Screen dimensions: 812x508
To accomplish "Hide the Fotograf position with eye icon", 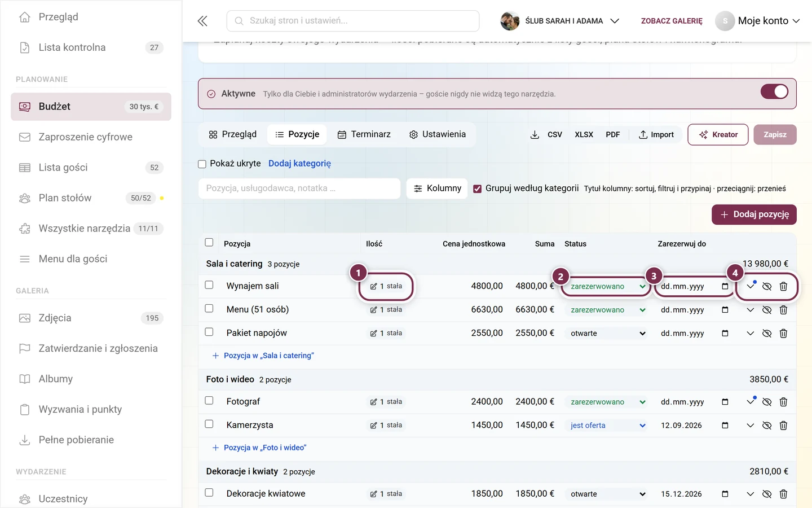I will coord(767,402).
